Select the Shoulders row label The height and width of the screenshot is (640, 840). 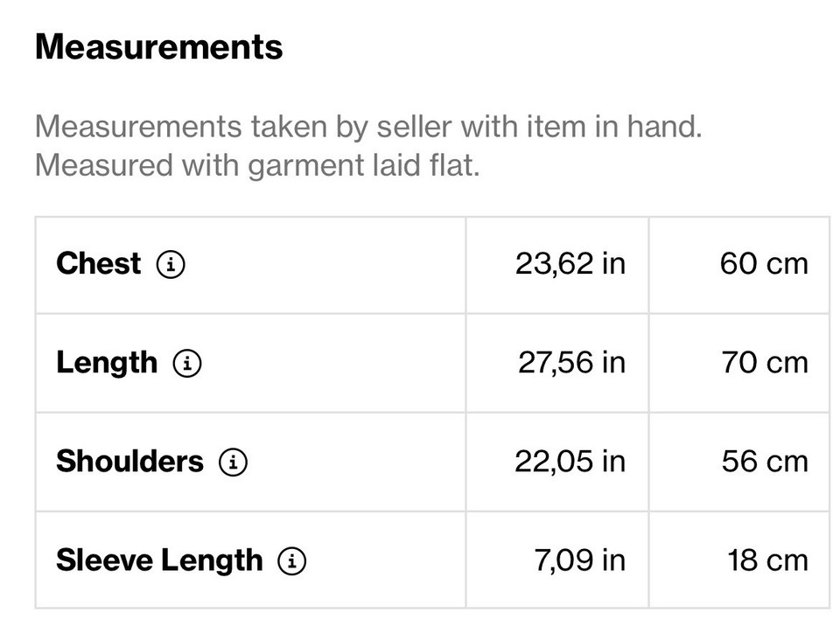click(129, 462)
